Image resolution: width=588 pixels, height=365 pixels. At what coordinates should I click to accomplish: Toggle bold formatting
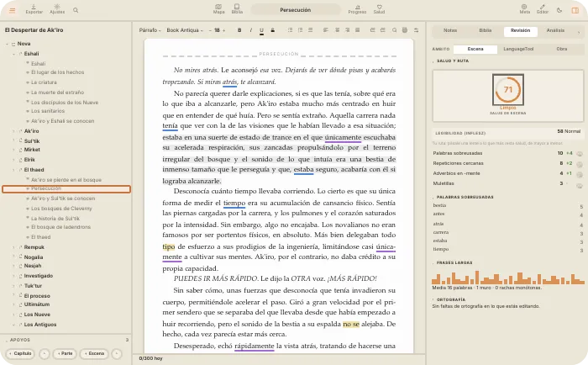239,30
